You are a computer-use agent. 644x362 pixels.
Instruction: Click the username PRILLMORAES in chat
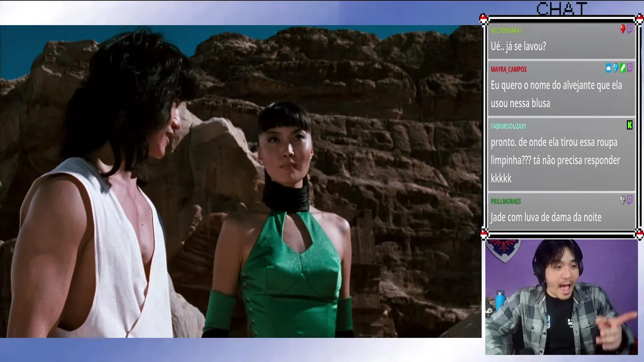click(x=506, y=201)
